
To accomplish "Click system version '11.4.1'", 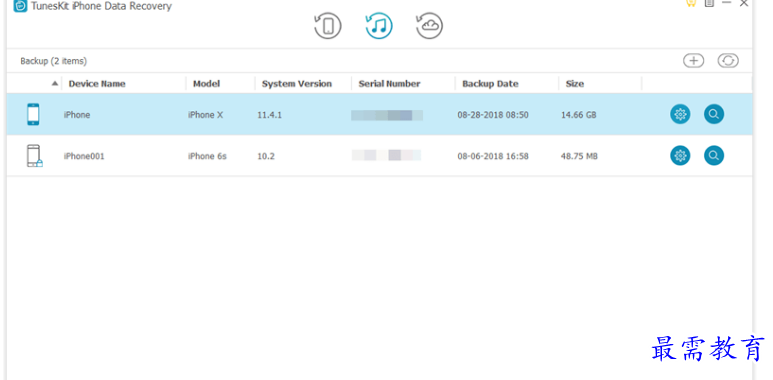I will pos(270,115).
